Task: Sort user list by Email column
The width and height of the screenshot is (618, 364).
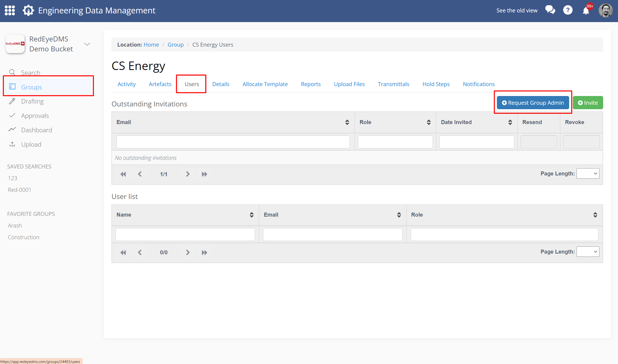Action: 399,215
